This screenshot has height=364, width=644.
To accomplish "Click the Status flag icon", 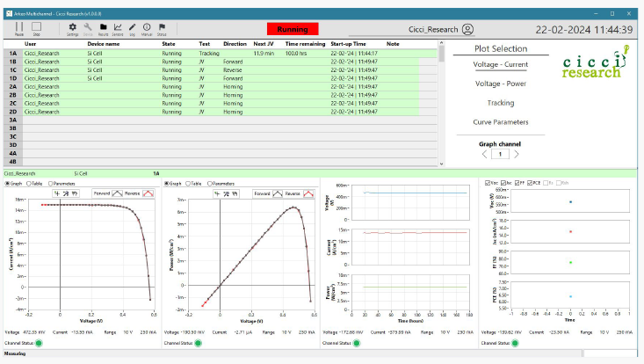I will pyautogui.click(x=162, y=27).
